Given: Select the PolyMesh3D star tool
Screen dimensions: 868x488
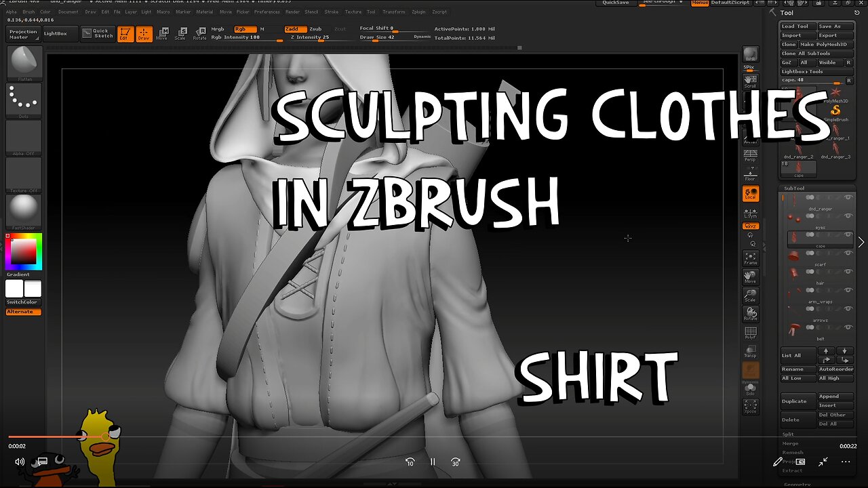Looking at the screenshot, I should click(x=835, y=94).
